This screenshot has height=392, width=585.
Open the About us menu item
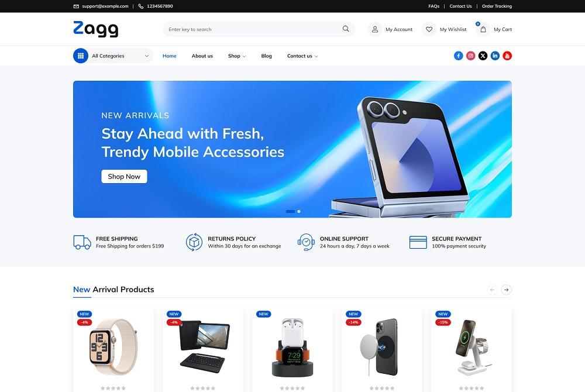[202, 56]
